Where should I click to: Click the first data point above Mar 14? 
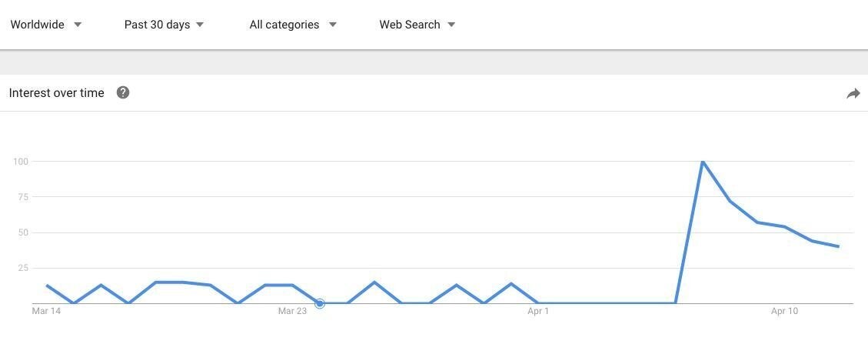coord(47,286)
